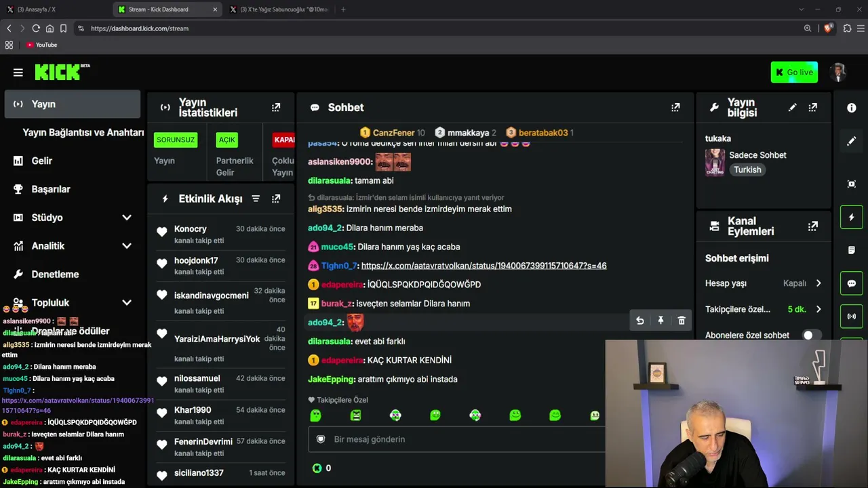Image resolution: width=868 pixels, height=488 pixels.
Task: Click username burak_z in chat
Action: click(x=337, y=304)
